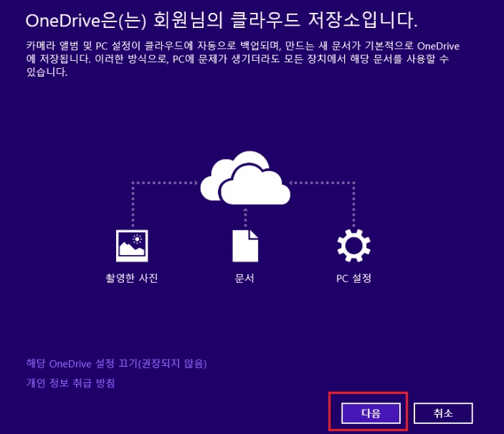The height and width of the screenshot is (434, 504).
Task: Click the 촬영한 사진 label
Action: (x=132, y=278)
